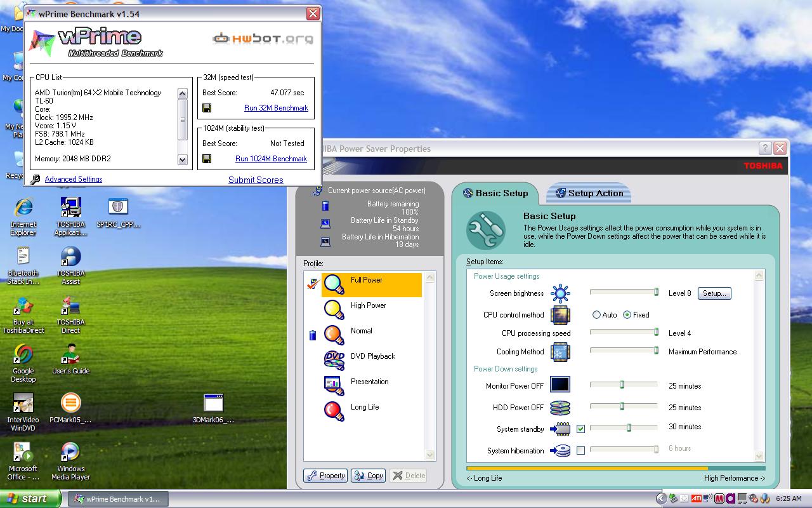Click the System standby time slider
Viewport: 812px width, 508px height.
pos(624,428)
